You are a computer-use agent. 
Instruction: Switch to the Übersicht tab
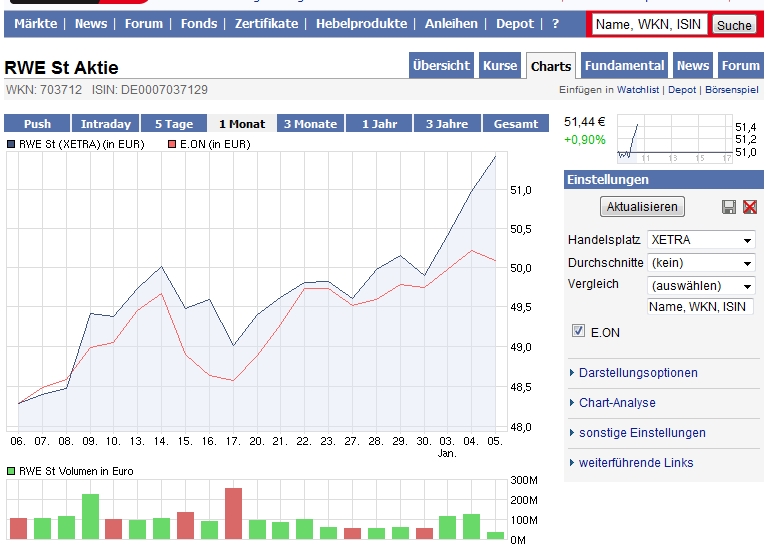coord(441,66)
